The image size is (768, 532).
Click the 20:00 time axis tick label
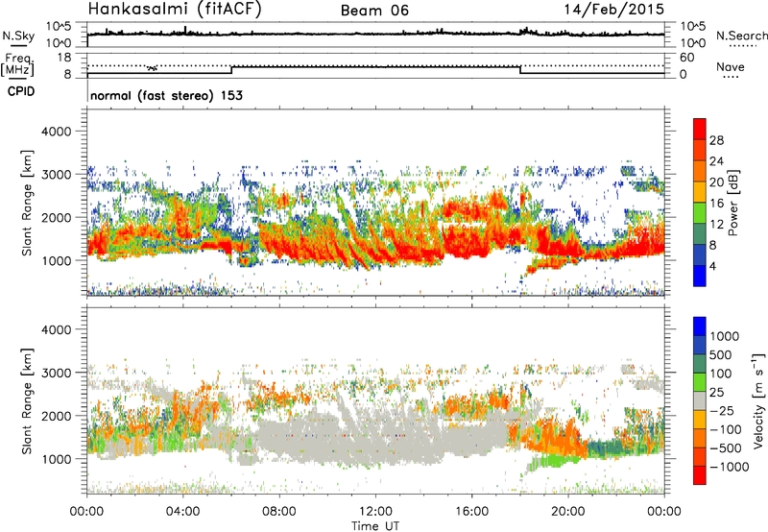pyautogui.click(x=568, y=512)
